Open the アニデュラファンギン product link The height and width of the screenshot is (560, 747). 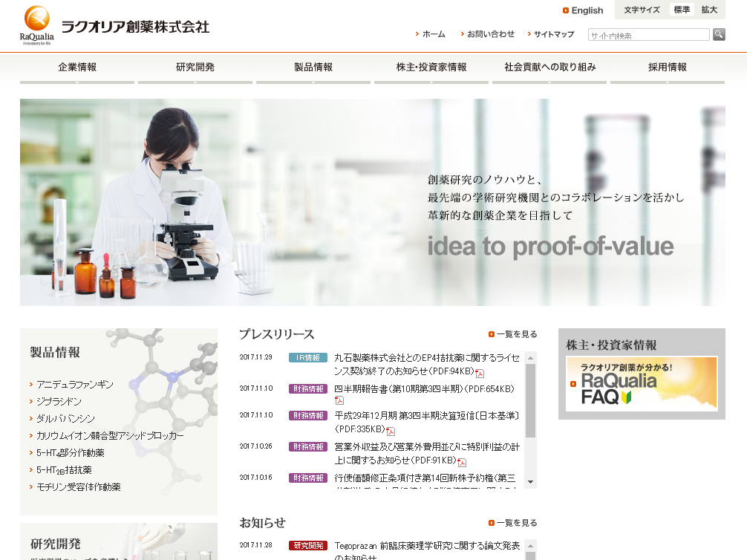tap(75, 385)
